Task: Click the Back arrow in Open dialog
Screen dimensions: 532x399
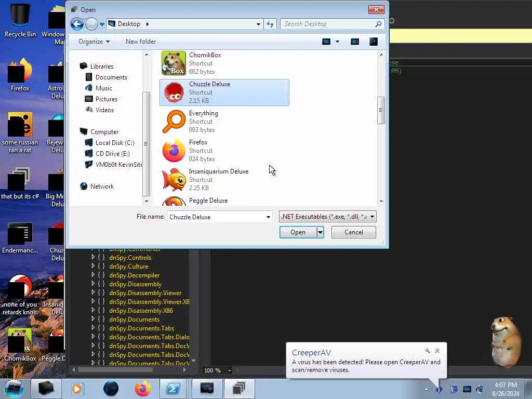Action: [x=77, y=24]
